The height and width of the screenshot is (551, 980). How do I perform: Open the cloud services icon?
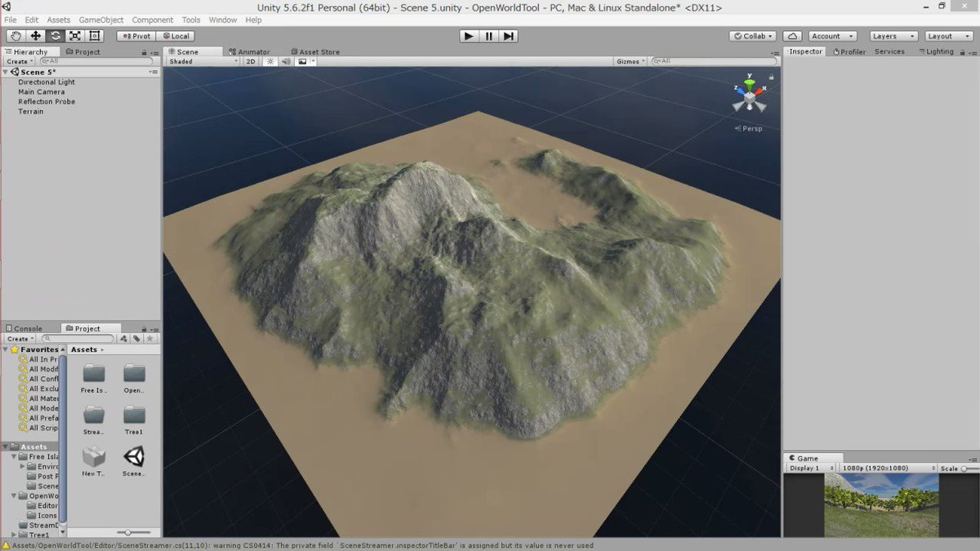click(792, 36)
